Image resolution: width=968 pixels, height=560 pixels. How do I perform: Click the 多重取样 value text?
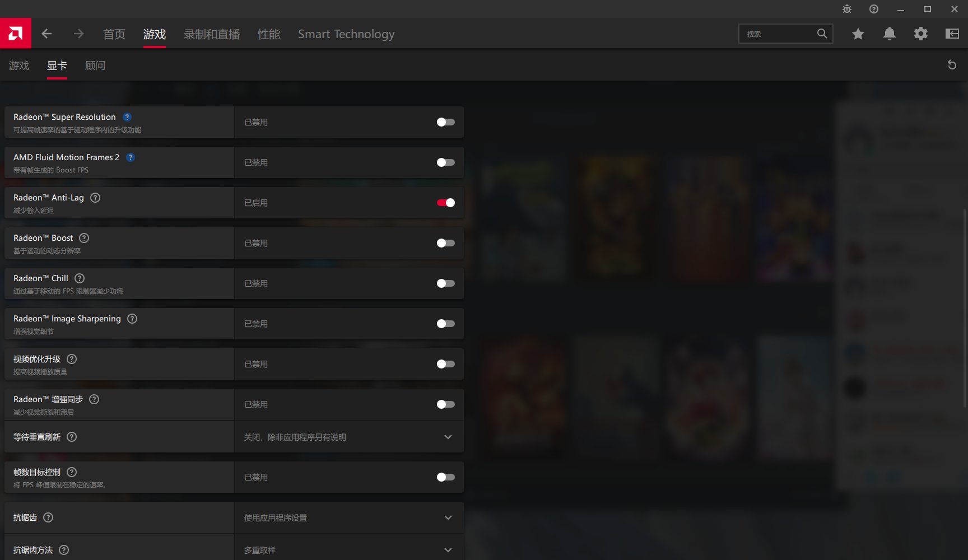(260, 550)
